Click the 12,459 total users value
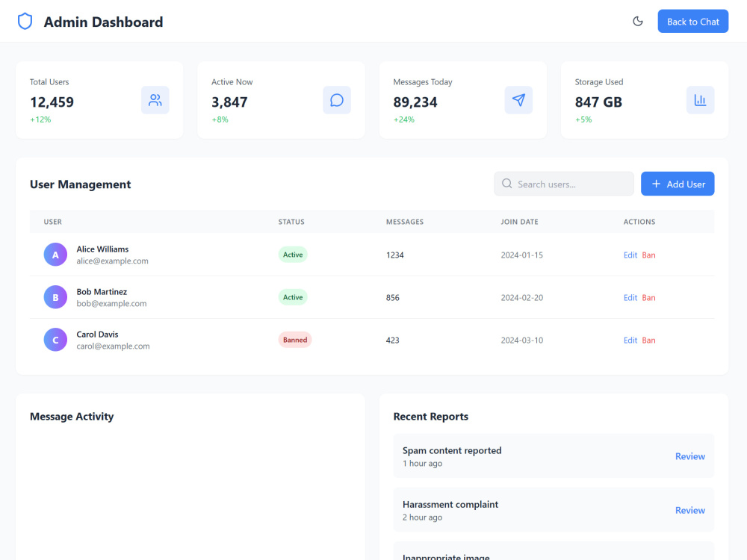 pos(52,102)
